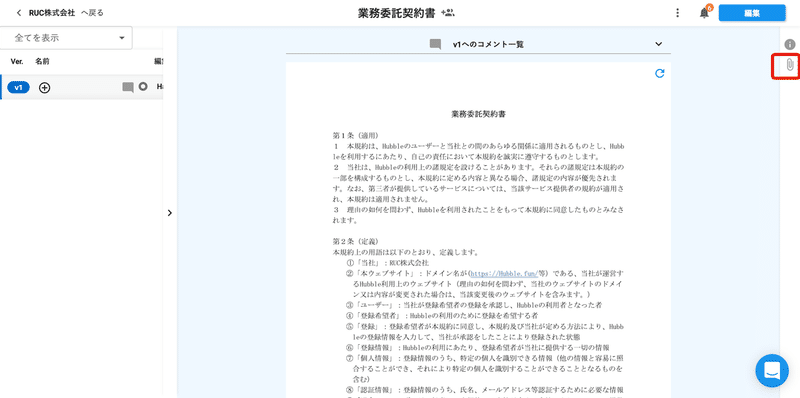
Task: Open the chat support bubble
Action: point(772,370)
